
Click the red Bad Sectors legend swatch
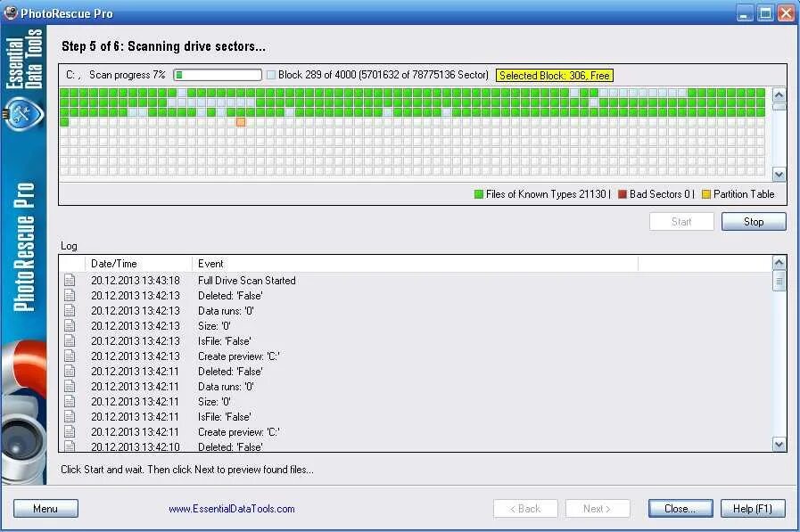click(x=623, y=194)
